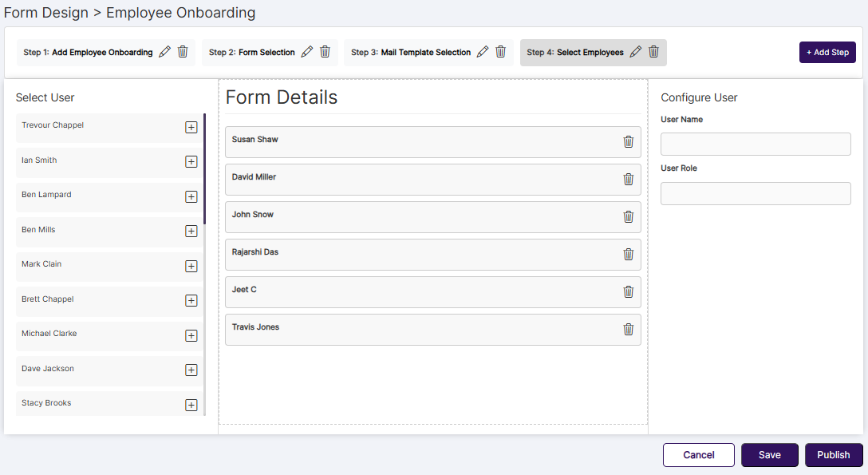Delete the Select Employees step
Screen dimensions: 868x475
pos(653,51)
